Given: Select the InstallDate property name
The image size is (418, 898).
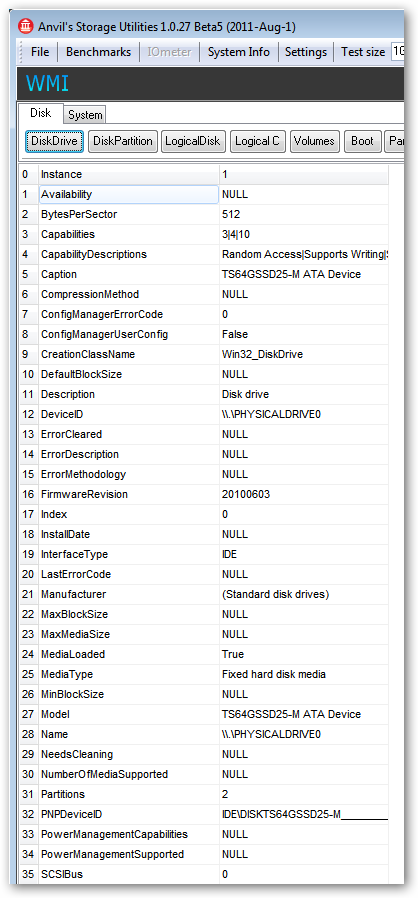Looking at the screenshot, I should pyautogui.click(x=65, y=534).
